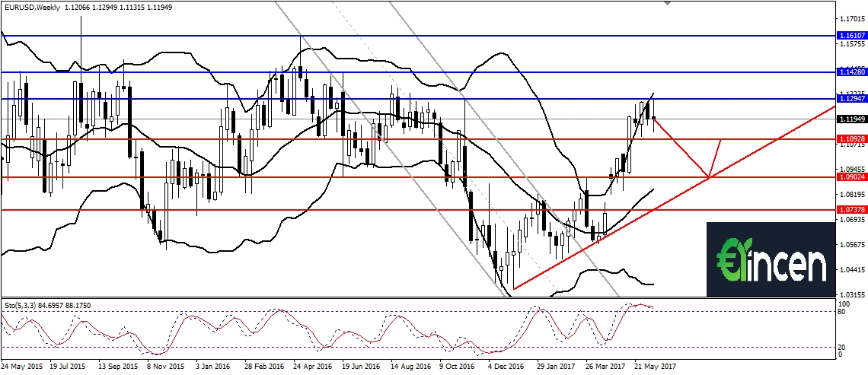Click the blue 1.14280 price level tag
868x375 pixels.
click(x=850, y=72)
